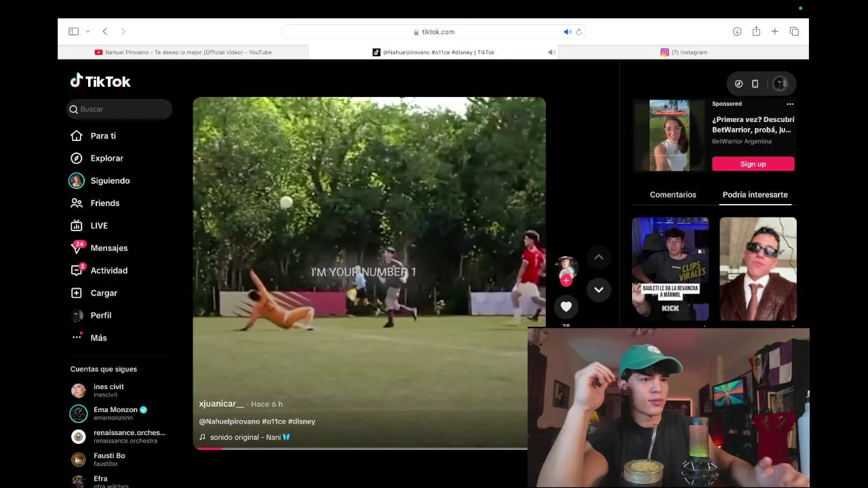Follow creator with the red plus badge
Screen dimensions: 868x488
pos(566,281)
